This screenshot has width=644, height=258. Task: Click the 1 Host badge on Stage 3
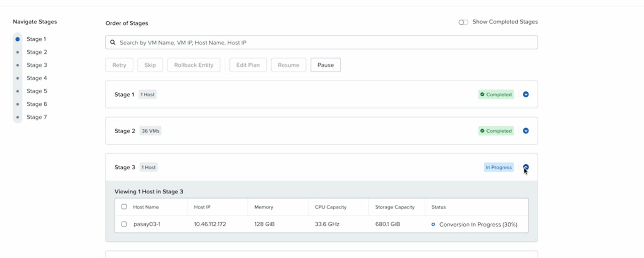click(148, 167)
